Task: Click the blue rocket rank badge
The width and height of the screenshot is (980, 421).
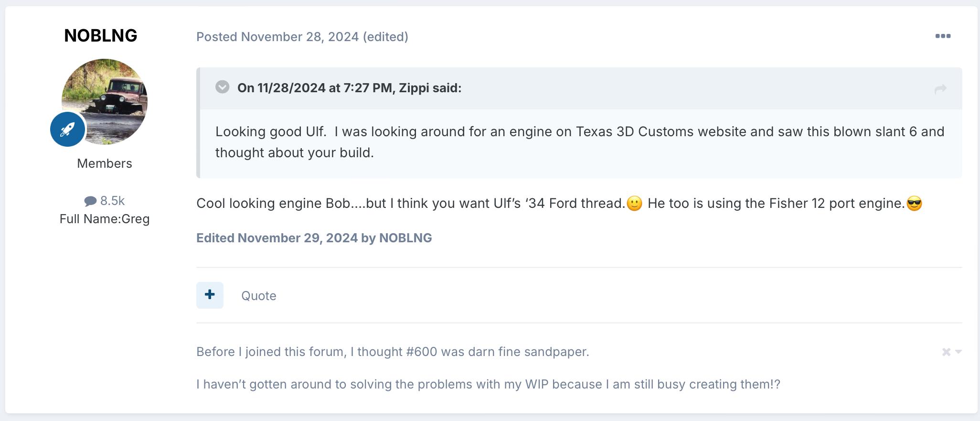Action: click(68, 129)
